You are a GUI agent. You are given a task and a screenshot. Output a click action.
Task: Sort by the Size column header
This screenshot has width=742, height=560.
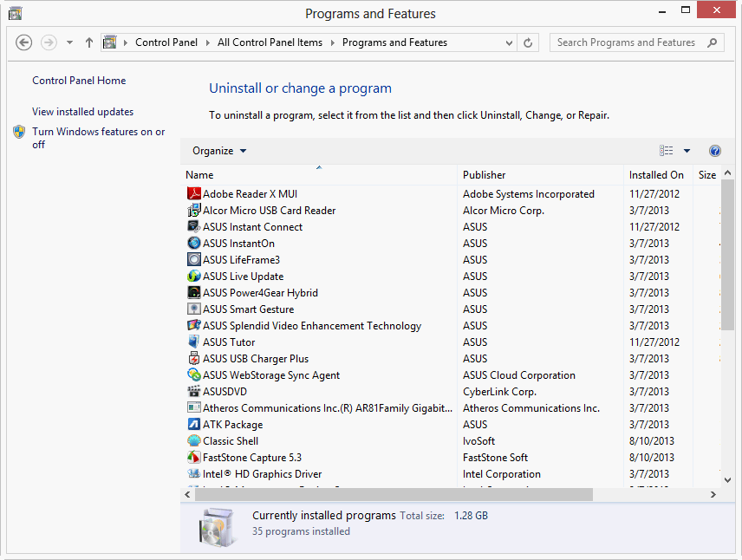tap(707, 174)
